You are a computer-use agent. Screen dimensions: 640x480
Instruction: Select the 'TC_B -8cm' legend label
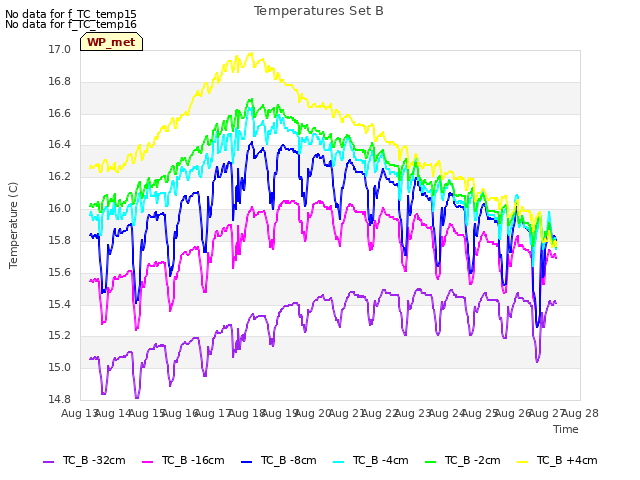tap(289, 460)
